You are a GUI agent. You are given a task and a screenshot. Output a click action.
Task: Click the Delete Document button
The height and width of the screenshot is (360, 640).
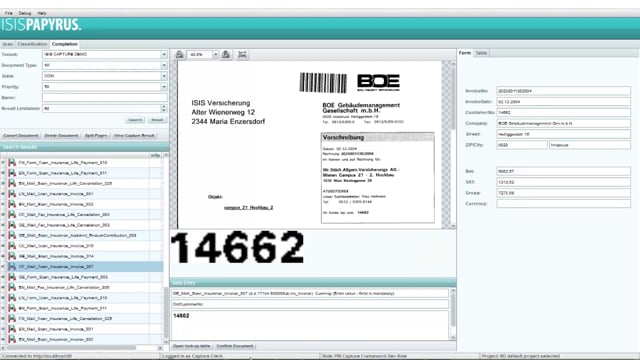click(x=61, y=136)
